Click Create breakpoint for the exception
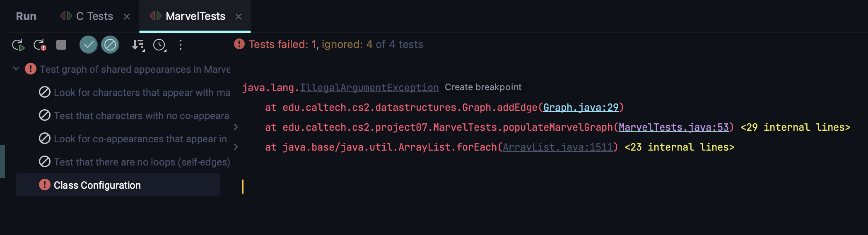Viewport: 868px width, 235px height. pos(483,87)
